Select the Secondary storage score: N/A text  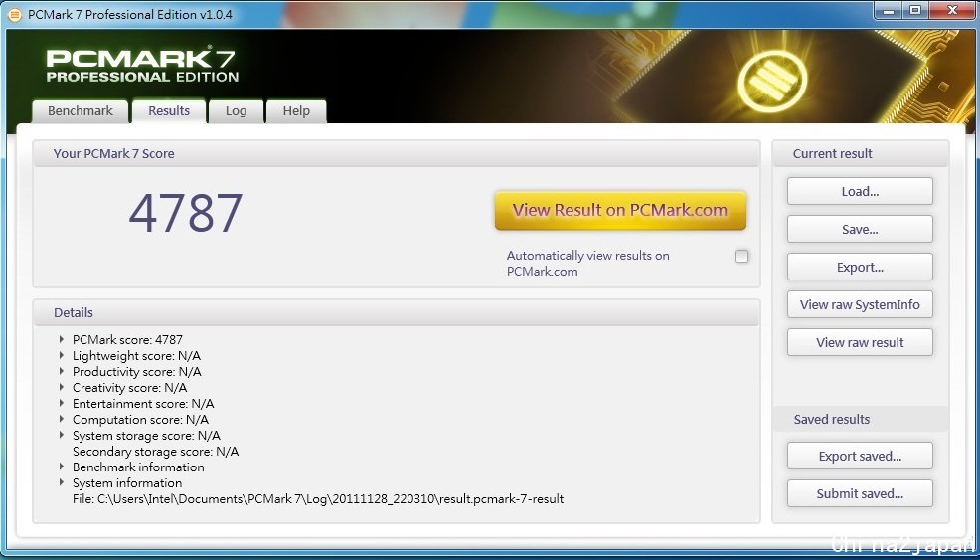pos(156,452)
